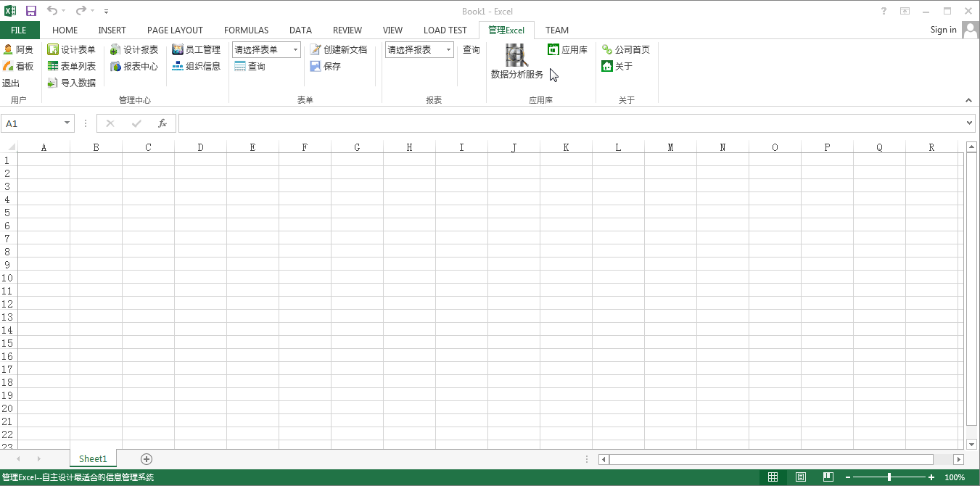Image resolution: width=980 pixels, height=486 pixels.
Task: Open 设计报表 report designer
Action: 134,50
